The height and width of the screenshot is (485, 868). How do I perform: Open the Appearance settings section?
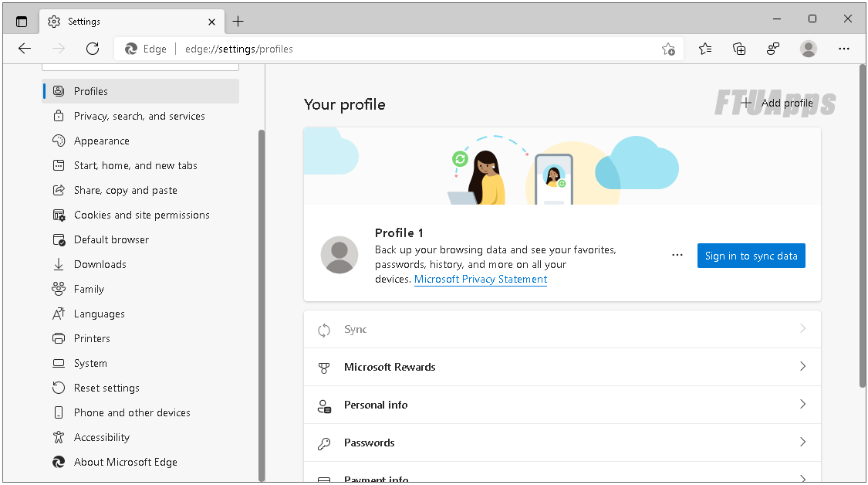102,141
